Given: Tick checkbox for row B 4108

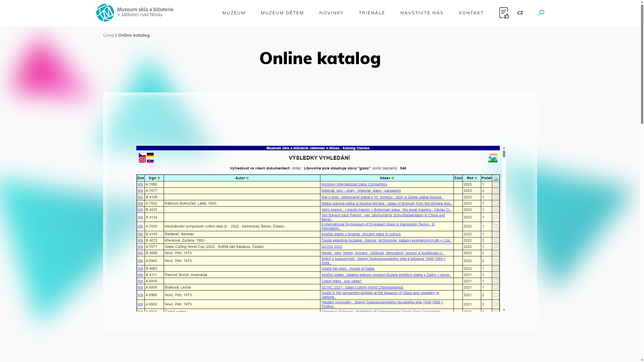Looking at the screenshot, I should tap(496, 197).
